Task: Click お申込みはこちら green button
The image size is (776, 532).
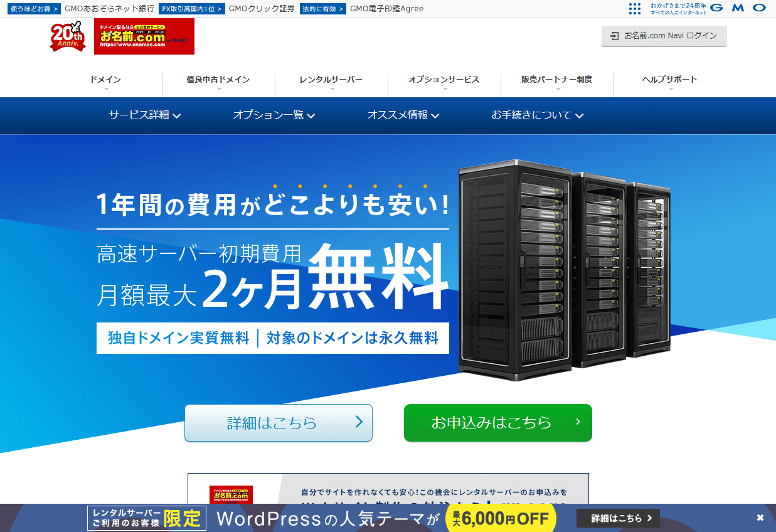Action: pyautogui.click(x=498, y=423)
